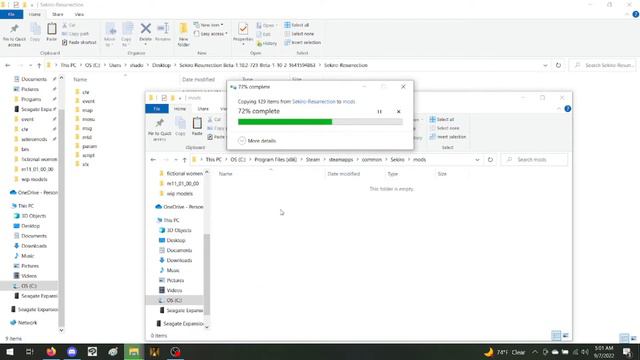
Task: Go back in Sekiro Resurrection window
Action: (8, 65)
